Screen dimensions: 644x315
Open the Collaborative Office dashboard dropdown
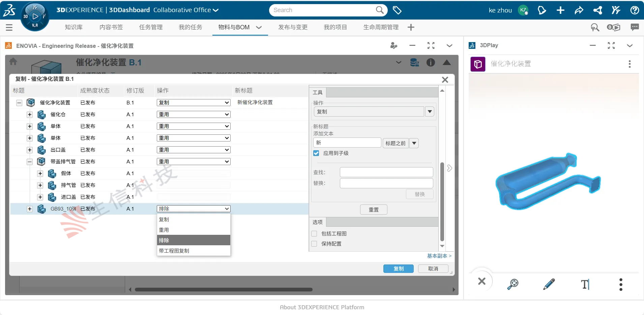[186, 10]
